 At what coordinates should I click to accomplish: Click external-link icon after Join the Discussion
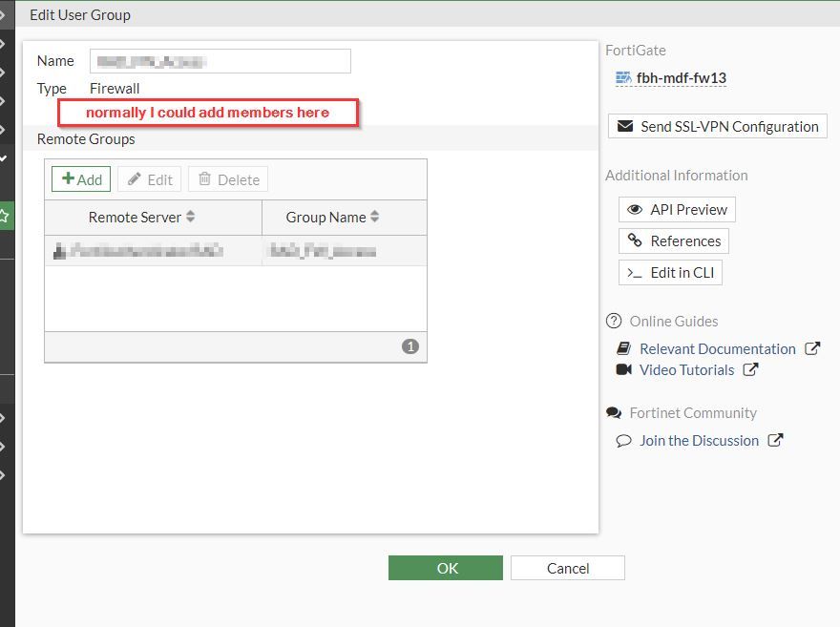coord(776,440)
